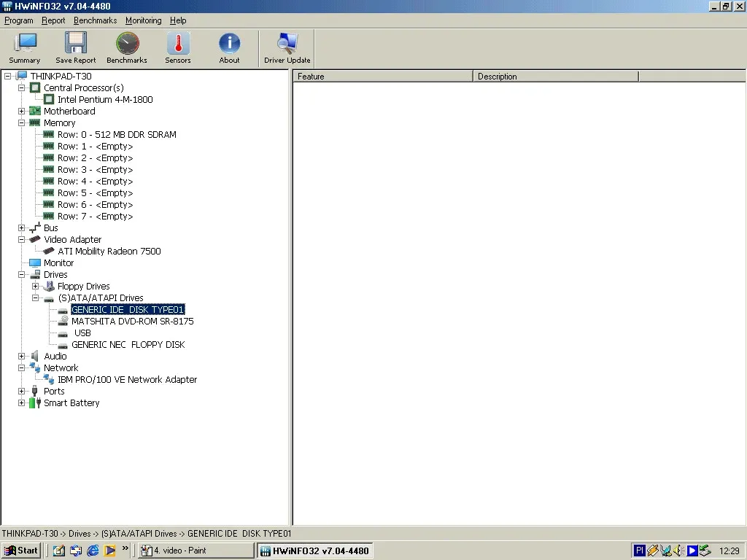Click the Bus tree icon
This screenshot has width=747, height=560.
click(35, 227)
